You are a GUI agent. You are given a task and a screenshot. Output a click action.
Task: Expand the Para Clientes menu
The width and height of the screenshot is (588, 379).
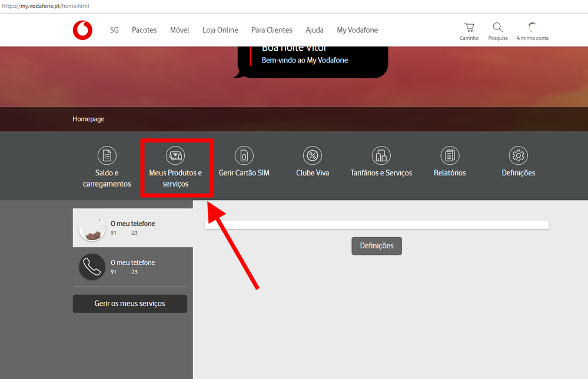click(x=271, y=30)
